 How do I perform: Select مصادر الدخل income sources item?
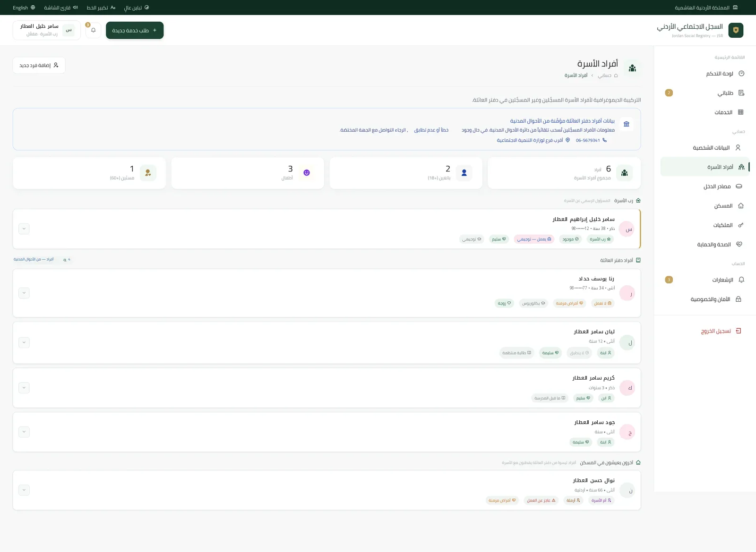705,187
